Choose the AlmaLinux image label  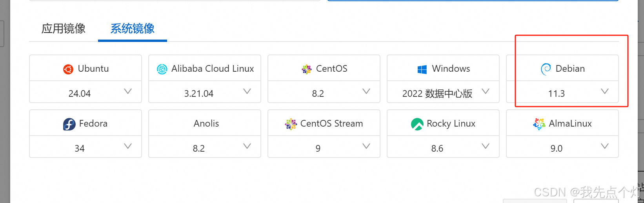pyautogui.click(x=570, y=123)
